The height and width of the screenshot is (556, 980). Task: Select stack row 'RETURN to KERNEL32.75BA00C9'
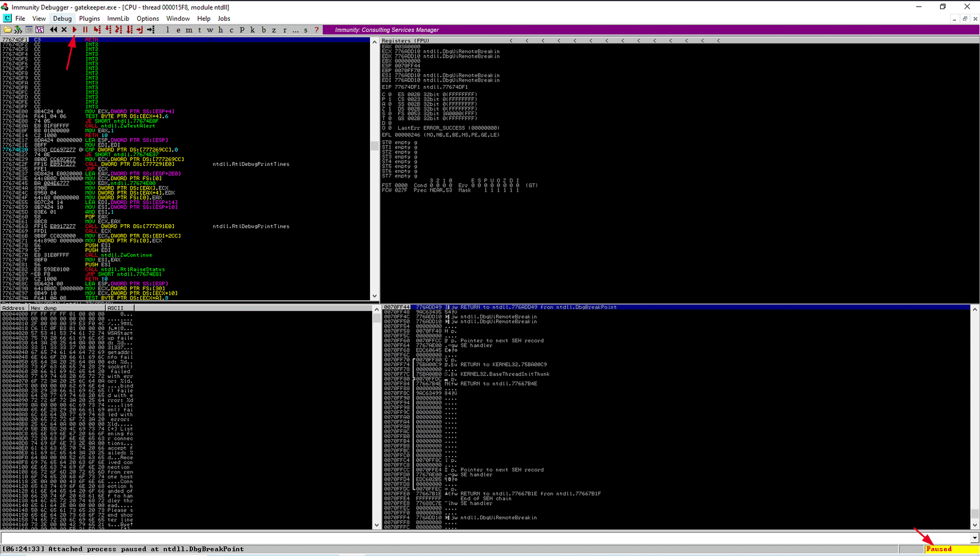(677, 364)
